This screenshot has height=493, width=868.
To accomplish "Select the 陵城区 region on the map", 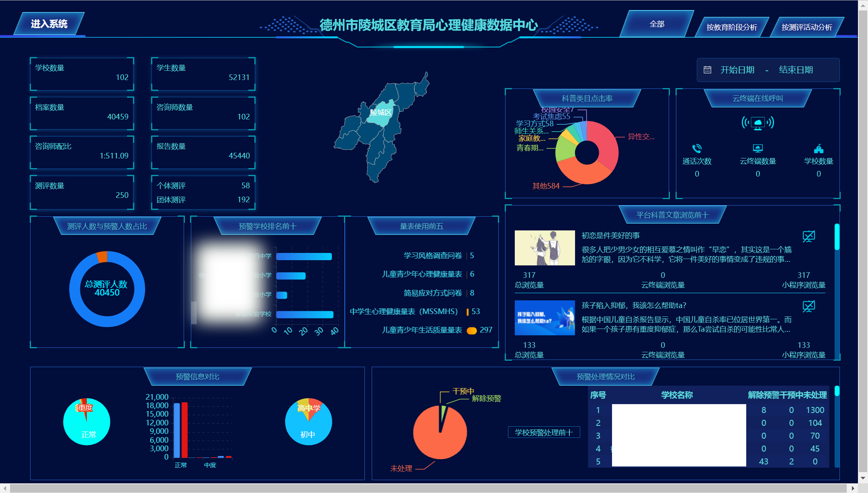I will (381, 114).
